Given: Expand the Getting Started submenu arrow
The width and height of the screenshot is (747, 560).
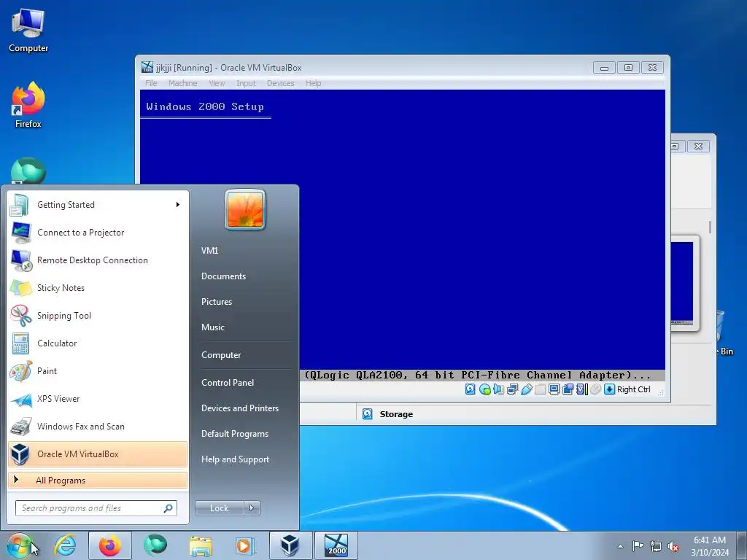Looking at the screenshot, I should click(178, 205).
